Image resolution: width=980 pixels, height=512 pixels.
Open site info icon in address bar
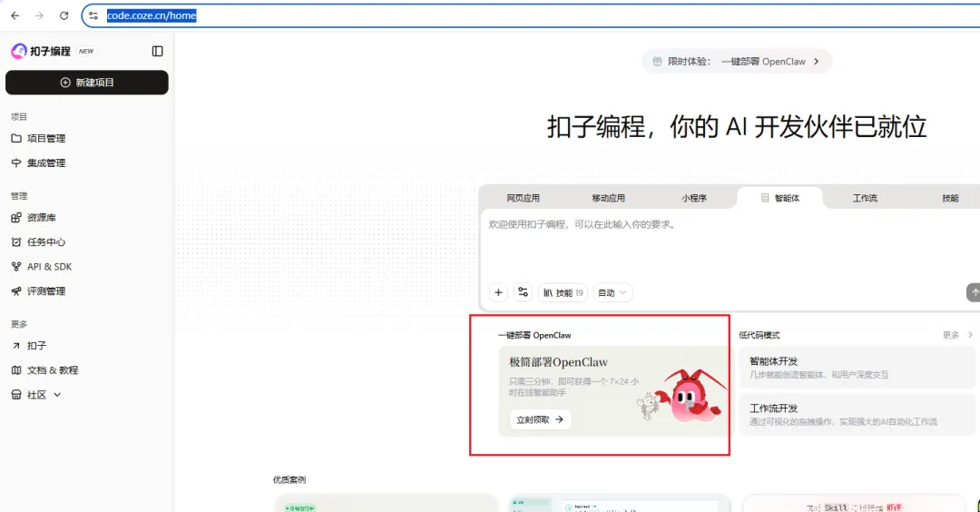93,15
